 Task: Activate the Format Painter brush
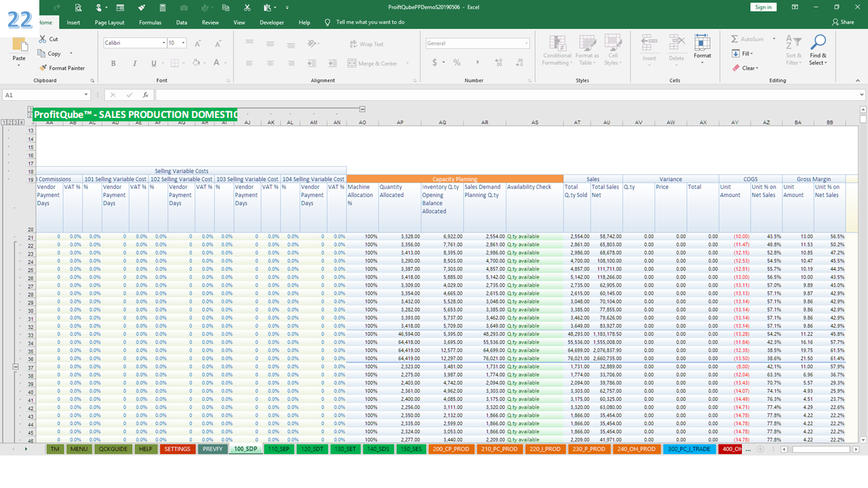click(43, 68)
